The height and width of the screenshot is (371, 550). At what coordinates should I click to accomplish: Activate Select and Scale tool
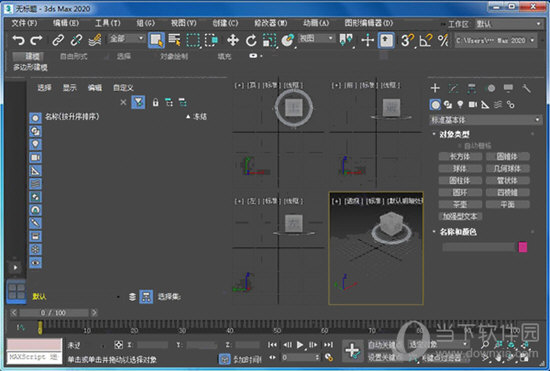click(269, 40)
